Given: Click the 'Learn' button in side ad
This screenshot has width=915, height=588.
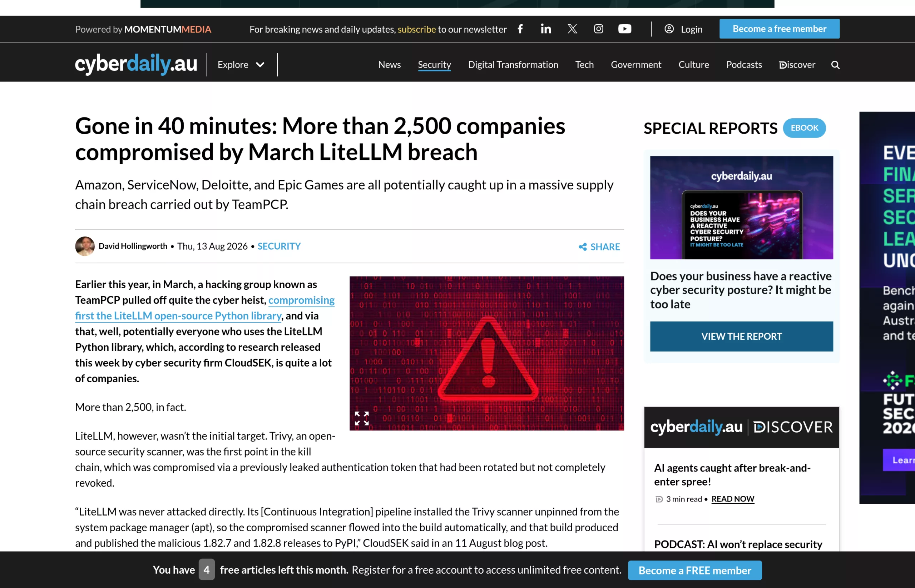Looking at the screenshot, I should coord(899,460).
